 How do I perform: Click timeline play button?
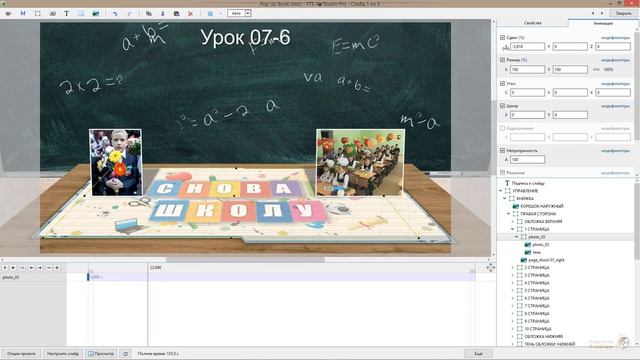(x=5, y=268)
